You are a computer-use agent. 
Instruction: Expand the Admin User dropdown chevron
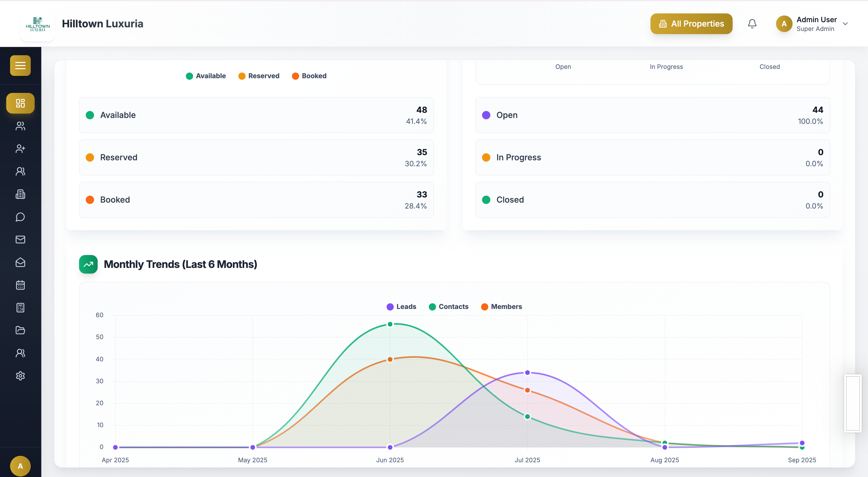[x=845, y=23]
